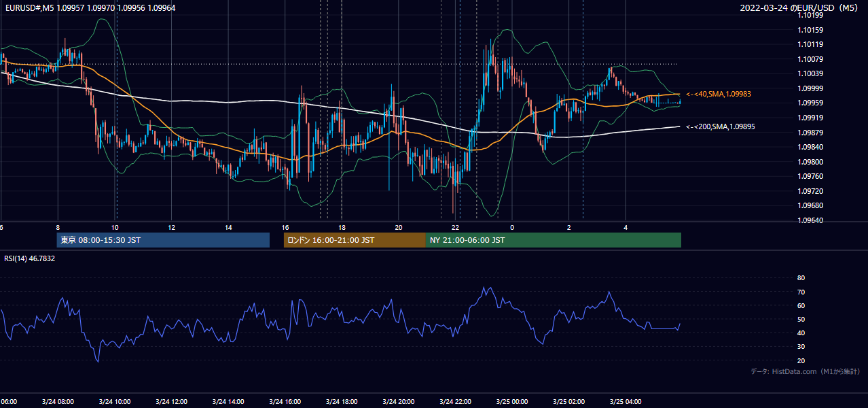This screenshot has height=408, width=868.
Task: Click price axis value 1.10079
Action: [810, 59]
